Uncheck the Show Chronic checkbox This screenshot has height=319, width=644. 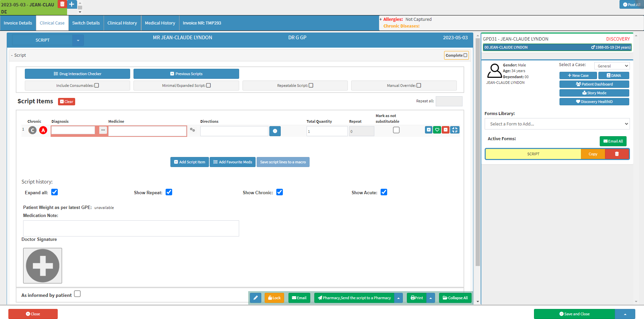(279, 192)
